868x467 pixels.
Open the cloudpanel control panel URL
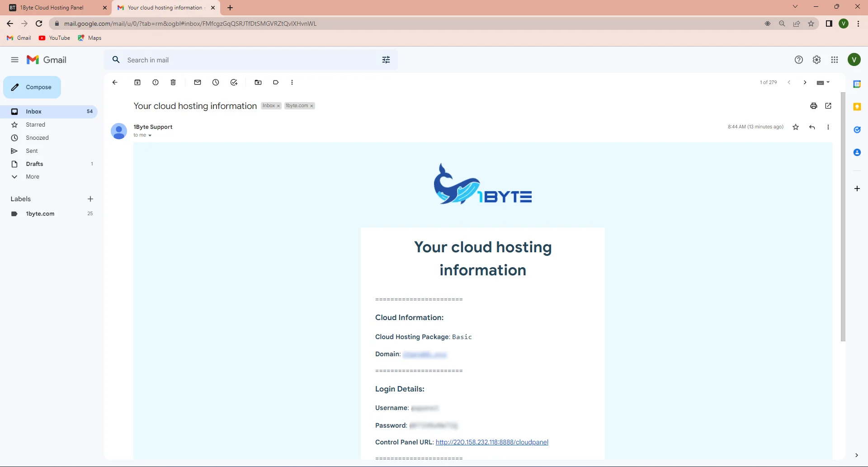pos(491,442)
